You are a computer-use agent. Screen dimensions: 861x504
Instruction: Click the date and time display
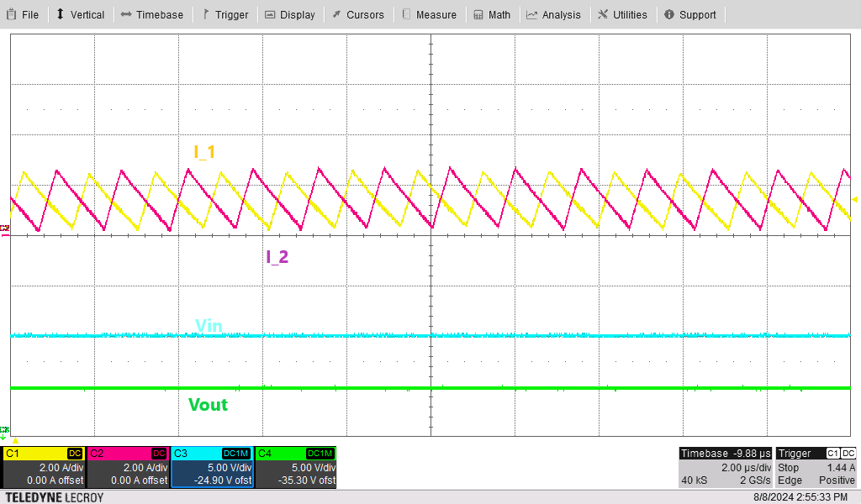pos(799,497)
